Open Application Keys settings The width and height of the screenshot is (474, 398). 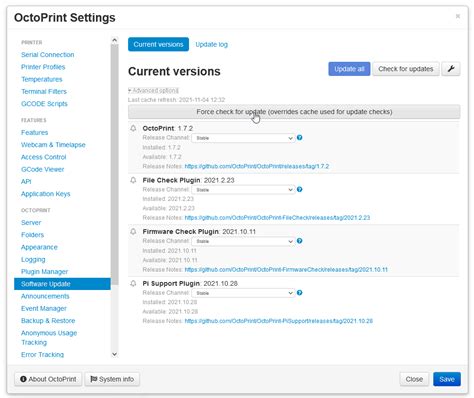[46, 194]
